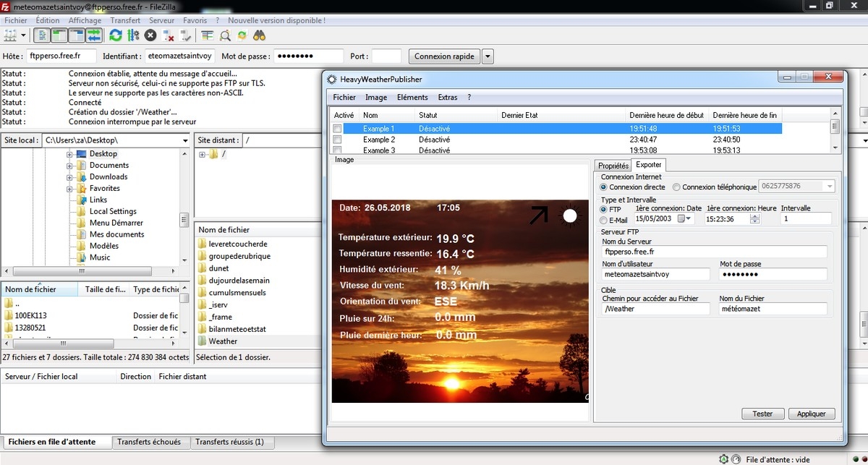Screen dimensions: 868x465
Task: Select the Connexion téléphonique radio button
Action: [x=676, y=187]
